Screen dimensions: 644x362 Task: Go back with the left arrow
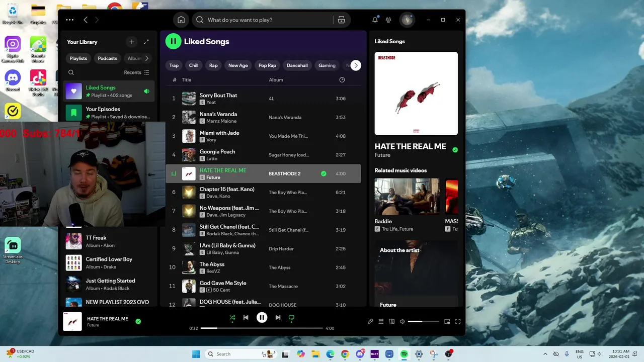point(86,20)
